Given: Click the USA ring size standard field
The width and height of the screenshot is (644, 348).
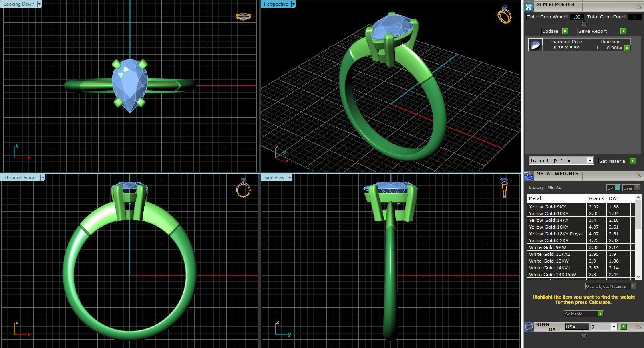Looking at the screenshot, I should [576, 327].
